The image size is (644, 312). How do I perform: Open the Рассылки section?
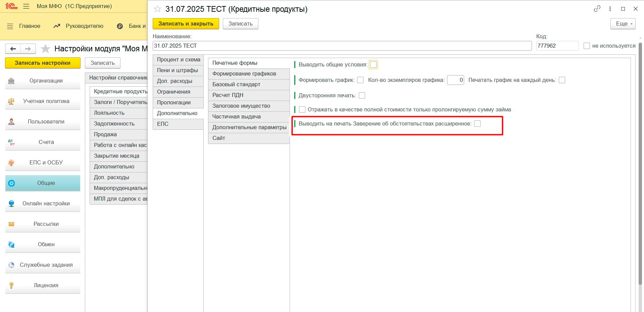click(x=43, y=224)
